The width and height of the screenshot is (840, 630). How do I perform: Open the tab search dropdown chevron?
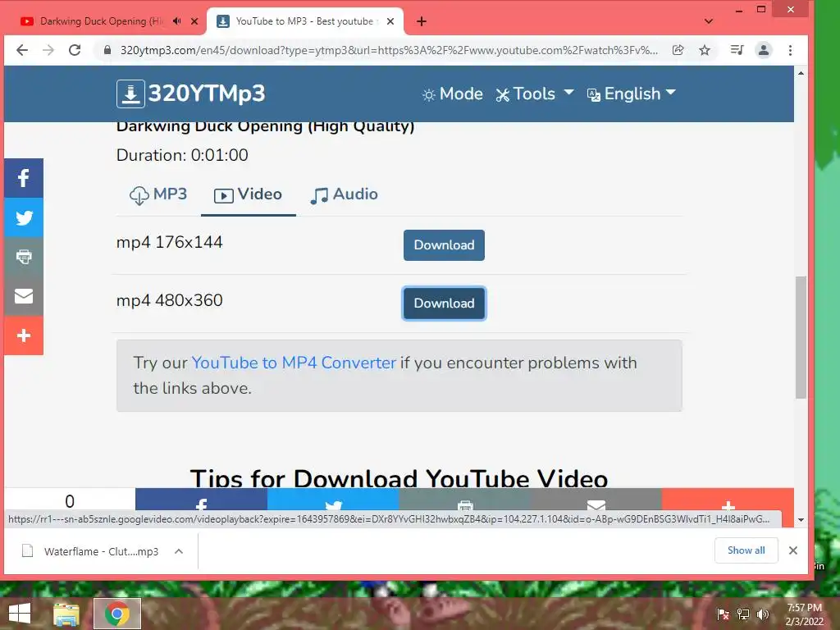tap(709, 21)
